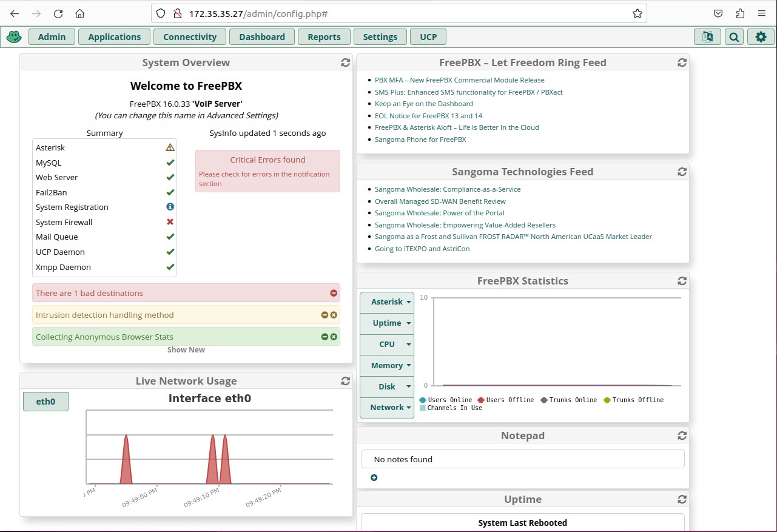Go to browser home page
Screen dimensions: 777x532
pos(79,13)
